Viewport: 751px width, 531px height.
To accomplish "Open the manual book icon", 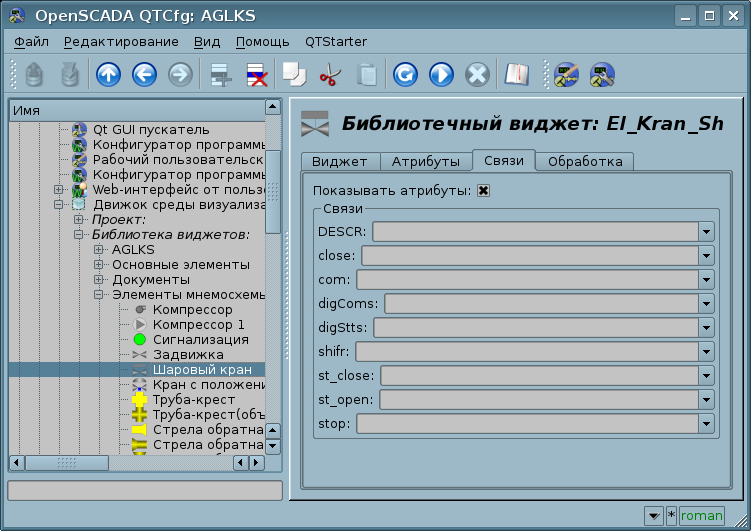I will click(516, 74).
